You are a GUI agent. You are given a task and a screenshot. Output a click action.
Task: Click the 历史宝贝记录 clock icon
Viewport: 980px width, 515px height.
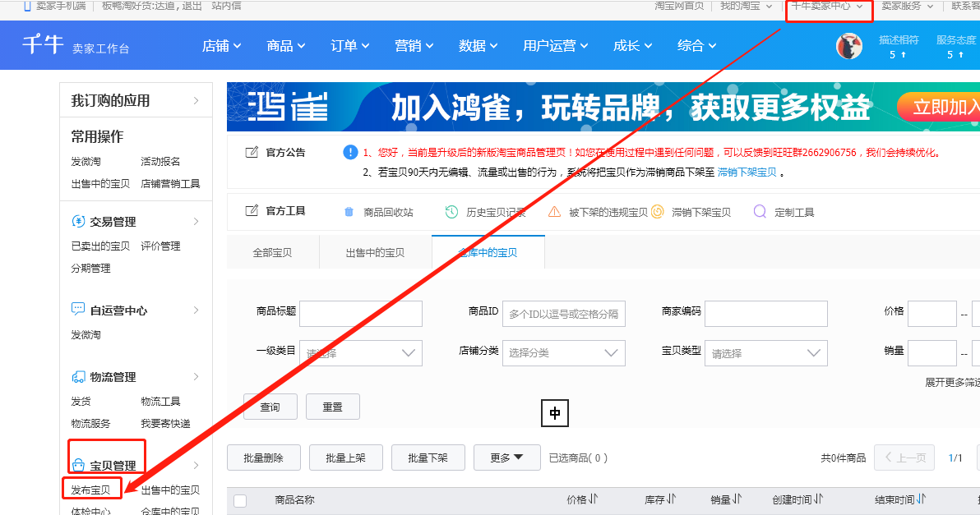tap(451, 212)
